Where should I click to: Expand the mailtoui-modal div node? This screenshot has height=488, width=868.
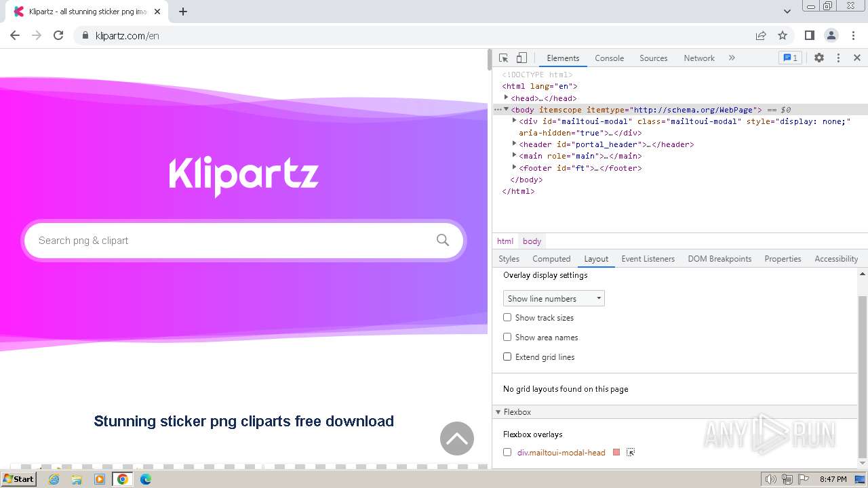515,121
